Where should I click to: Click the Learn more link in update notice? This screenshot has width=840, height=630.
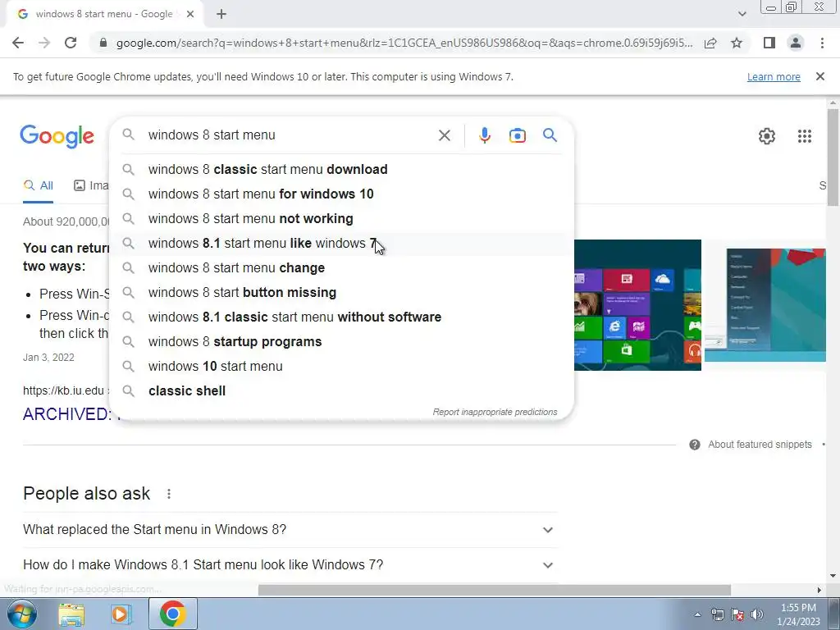pos(774,76)
